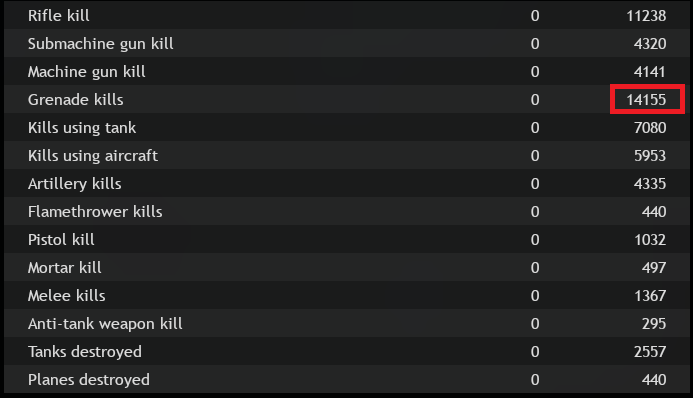Select the Planes destroyed label
This screenshot has width=693, height=398.
[89, 380]
